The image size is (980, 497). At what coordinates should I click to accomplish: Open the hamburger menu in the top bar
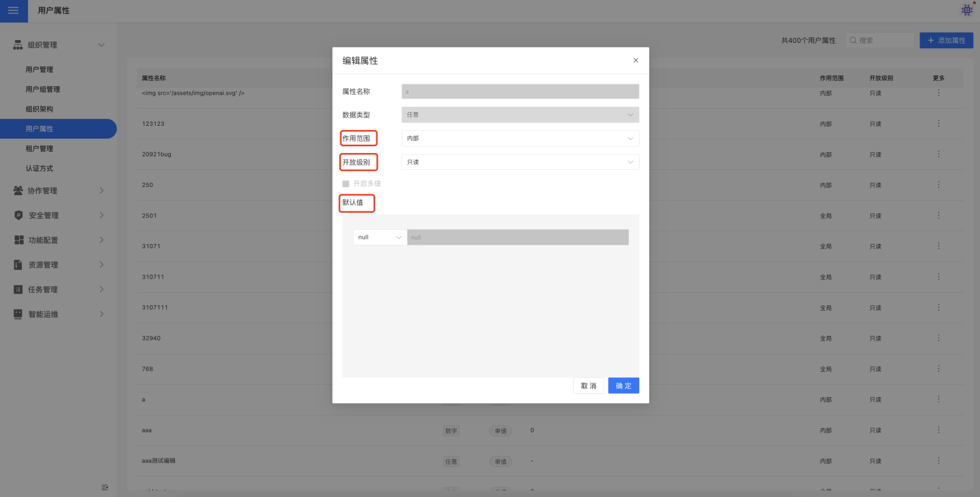tap(14, 11)
